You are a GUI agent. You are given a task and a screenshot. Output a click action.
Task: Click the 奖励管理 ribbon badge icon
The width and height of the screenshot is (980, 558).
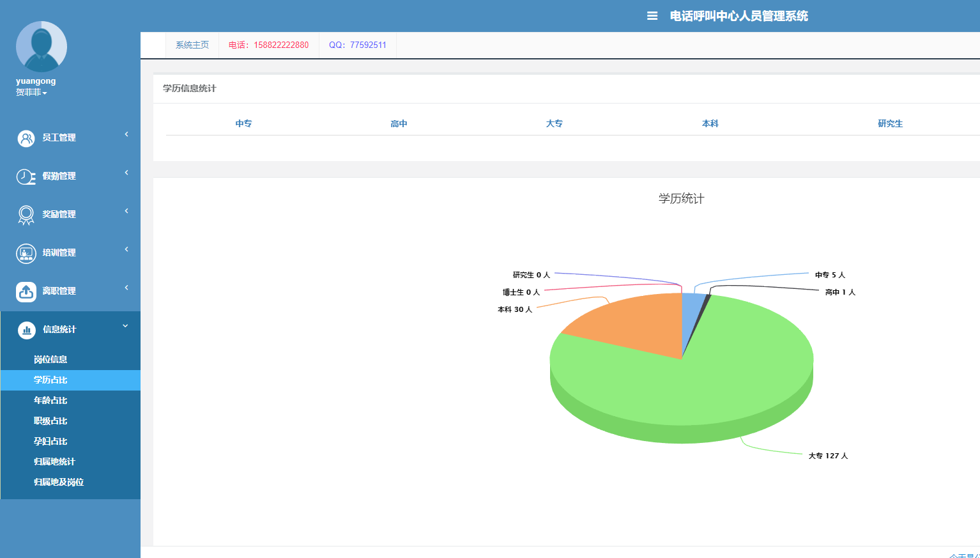26,215
